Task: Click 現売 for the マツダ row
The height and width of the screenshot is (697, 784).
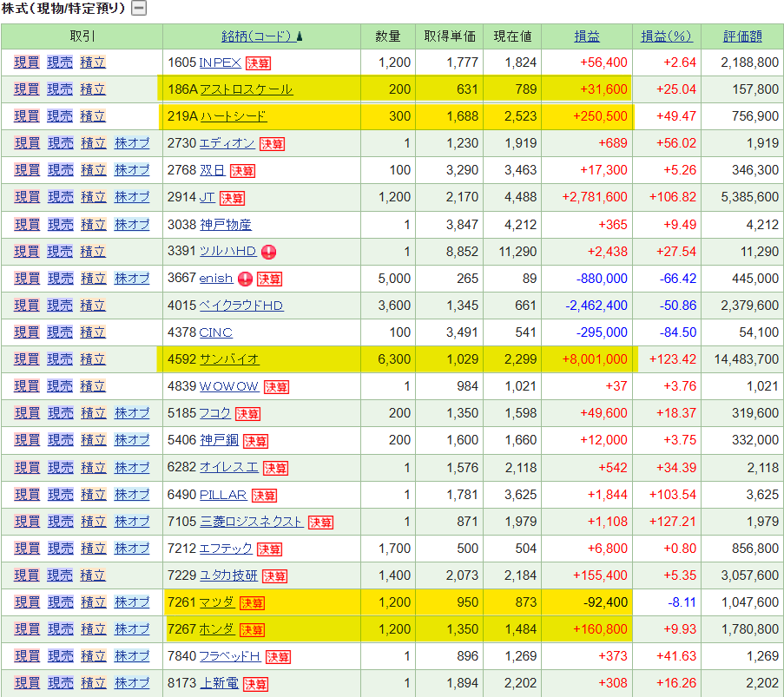Action: point(61,602)
